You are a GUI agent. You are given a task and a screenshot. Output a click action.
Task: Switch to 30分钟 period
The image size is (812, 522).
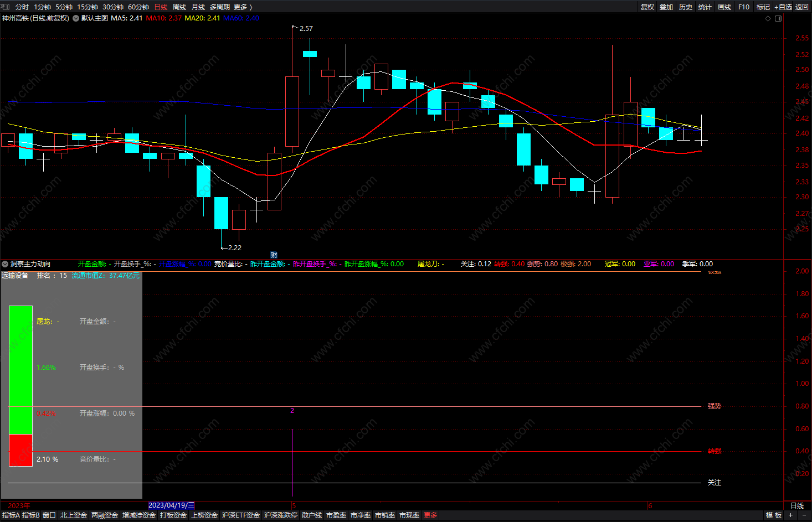click(113, 7)
